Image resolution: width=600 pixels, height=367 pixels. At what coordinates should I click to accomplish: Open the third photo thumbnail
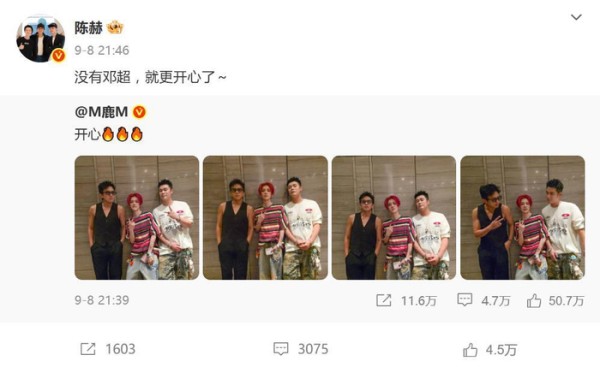point(394,217)
